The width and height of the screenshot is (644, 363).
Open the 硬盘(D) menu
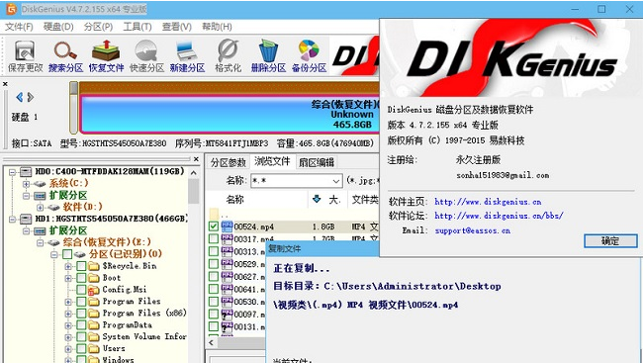click(58, 27)
